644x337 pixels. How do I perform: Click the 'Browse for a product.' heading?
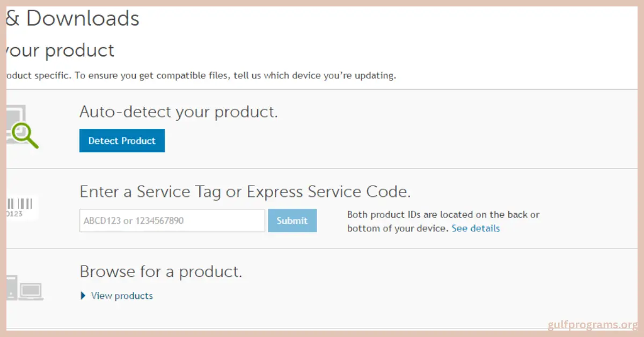point(160,272)
